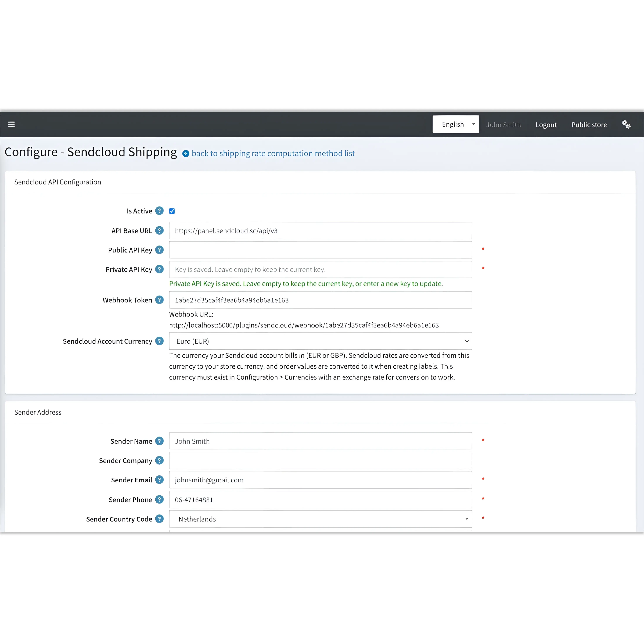Open the Sender Country Code dropdown
This screenshot has width=644, height=644.
click(320, 519)
